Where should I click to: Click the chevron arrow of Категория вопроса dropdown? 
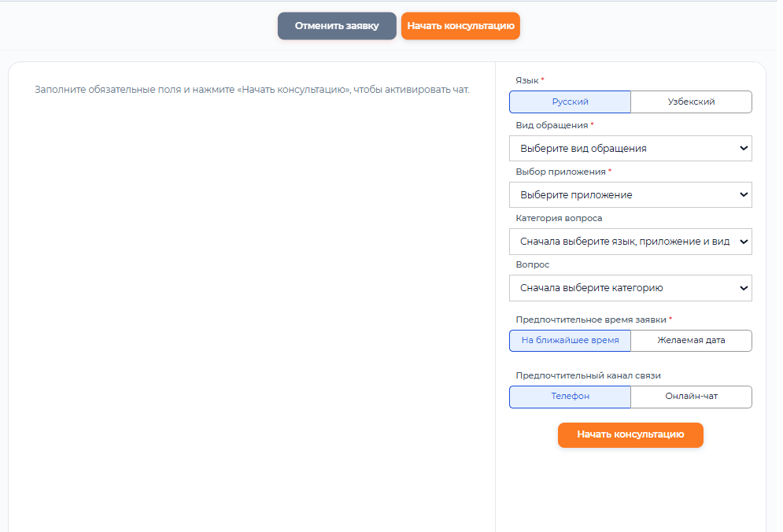[743, 242]
